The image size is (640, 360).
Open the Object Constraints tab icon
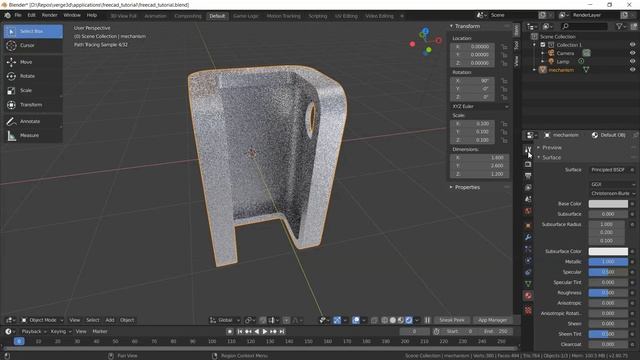[528, 272]
